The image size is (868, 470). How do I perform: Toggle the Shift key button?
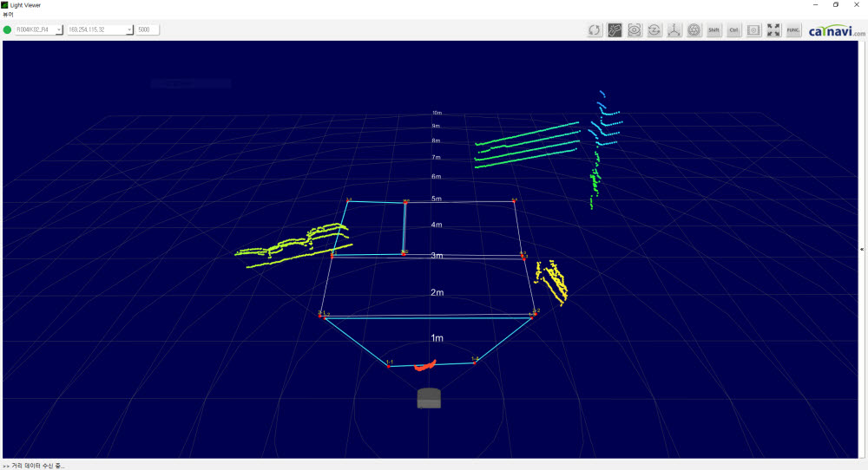point(714,30)
